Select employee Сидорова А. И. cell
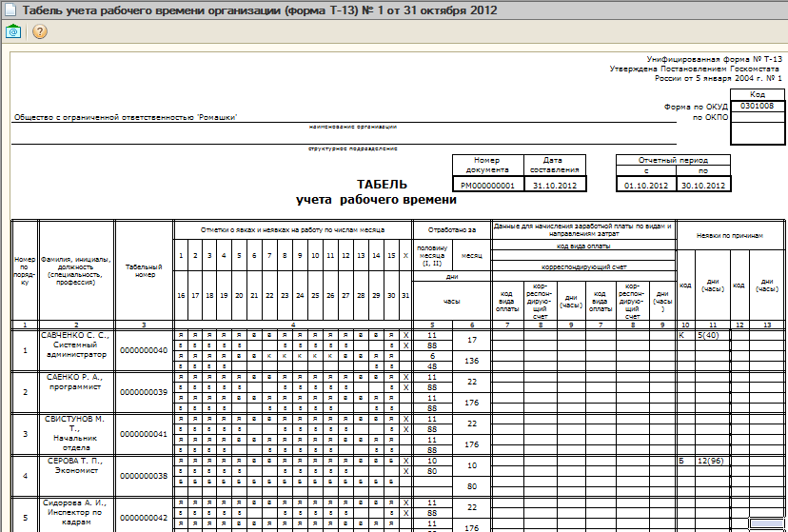The image size is (788, 532). click(x=76, y=515)
